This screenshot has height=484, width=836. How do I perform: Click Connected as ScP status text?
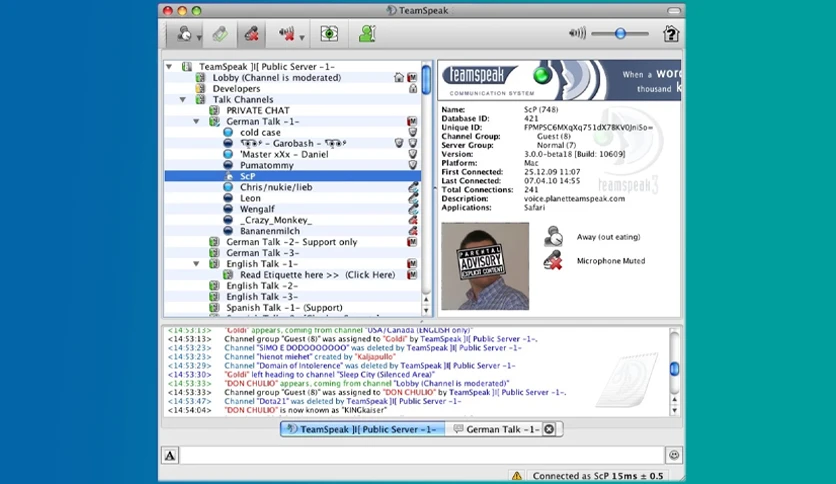[598, 476]
